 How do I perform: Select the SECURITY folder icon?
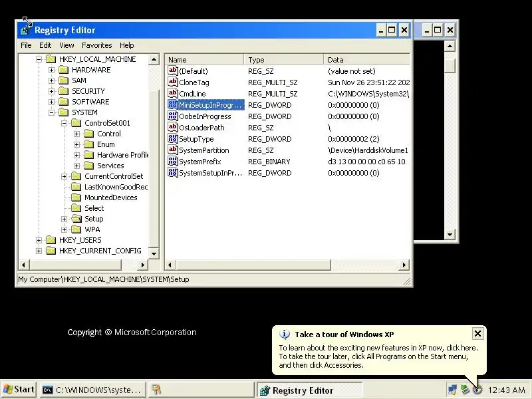(x=63, y=91)
